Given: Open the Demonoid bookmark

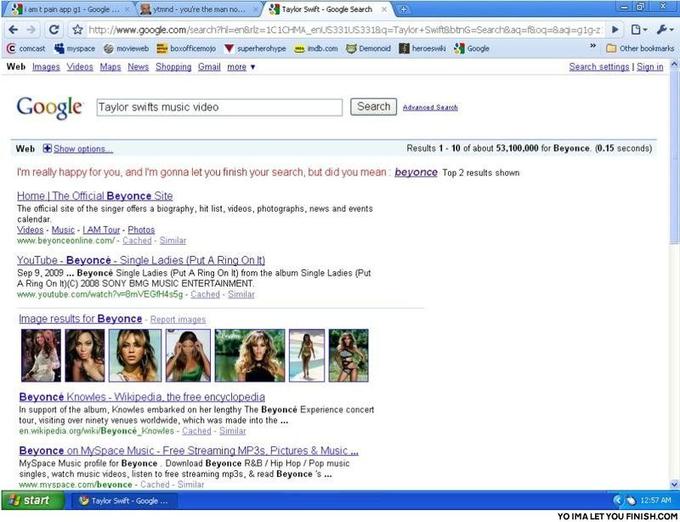Looking at the screenshot, I should click(368, 49).
